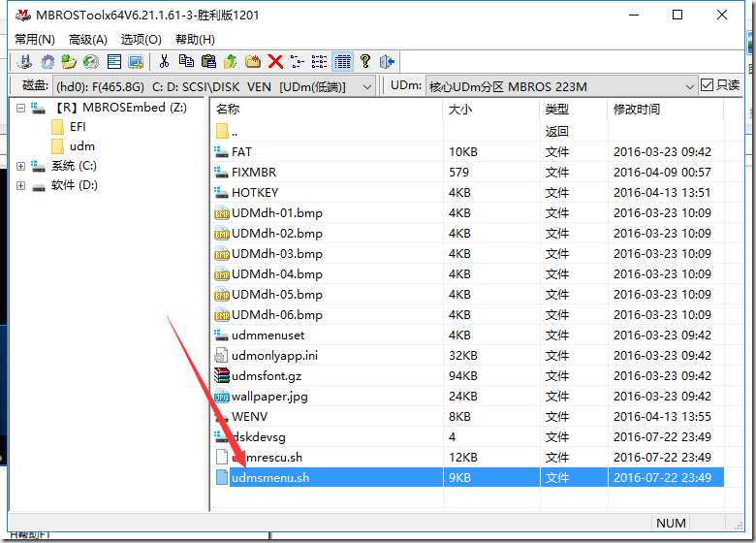
Task: Select the HOTKEY file
Action: (x=255, y=192)
